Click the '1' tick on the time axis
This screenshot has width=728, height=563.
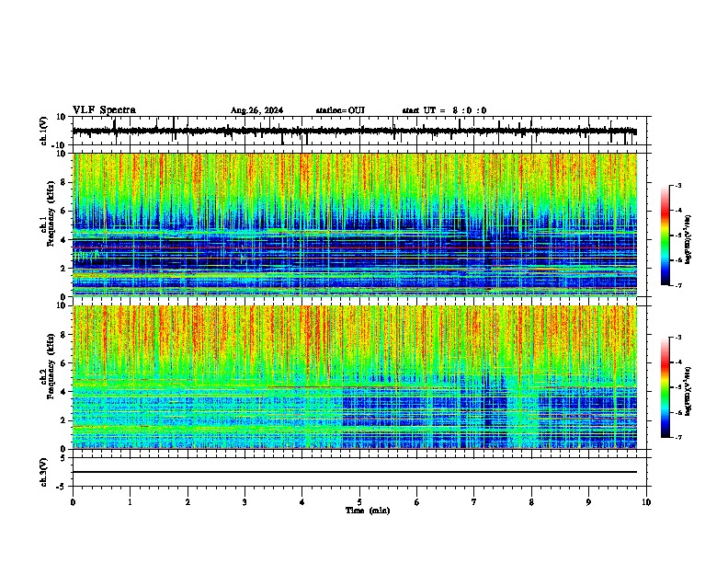130,502
